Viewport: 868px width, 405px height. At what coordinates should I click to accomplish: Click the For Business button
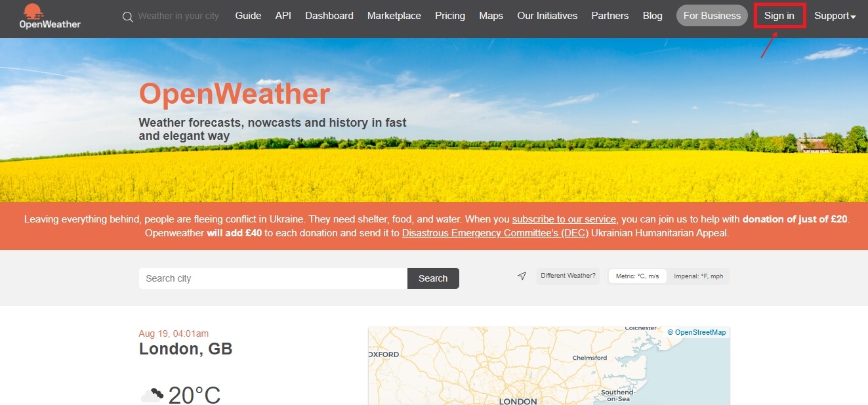click(x=712, y=16)
